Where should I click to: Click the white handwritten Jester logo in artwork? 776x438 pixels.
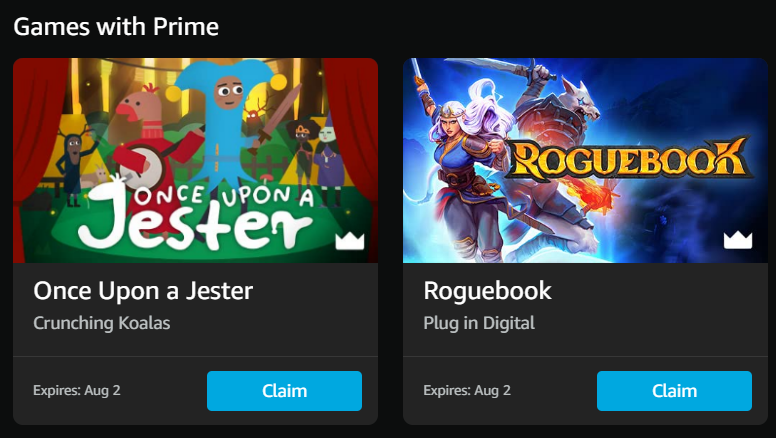(195, 217)
